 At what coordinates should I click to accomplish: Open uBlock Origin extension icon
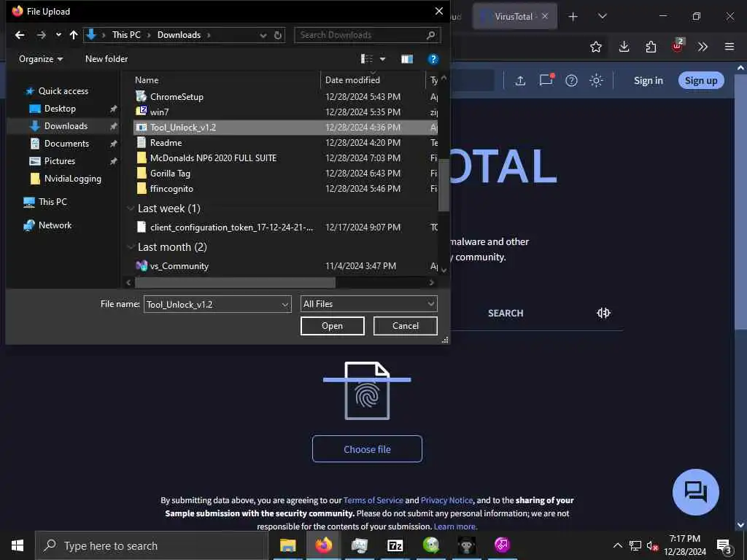(x=678, y=46)
